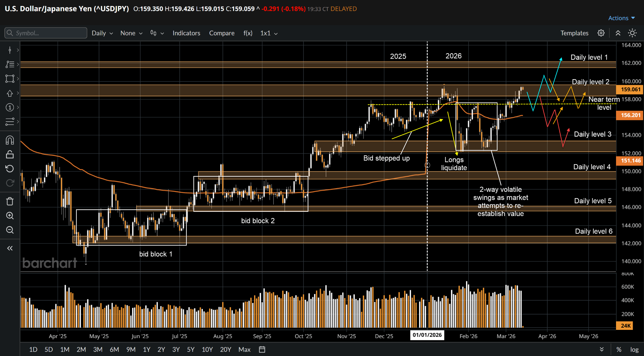Click the zoom out magnifier icon

10,230
